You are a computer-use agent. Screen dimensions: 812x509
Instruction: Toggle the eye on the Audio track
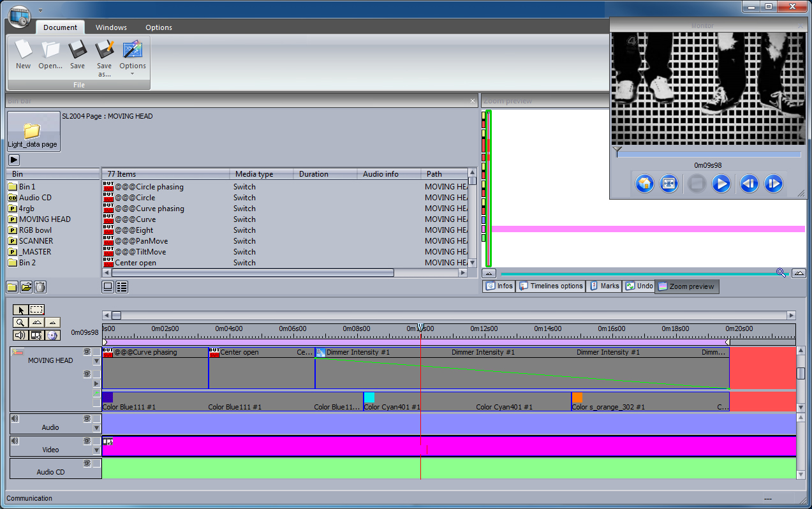[87, 419]
